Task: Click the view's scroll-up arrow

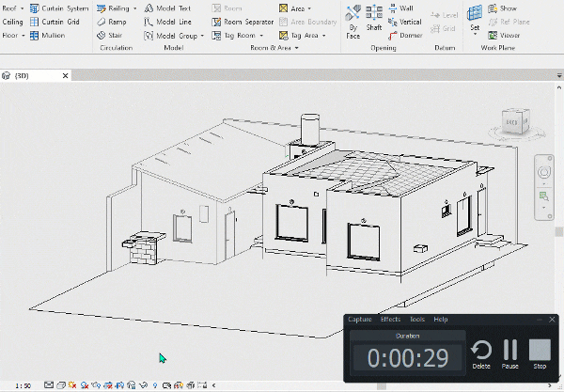Action: [x=559, y=87]
